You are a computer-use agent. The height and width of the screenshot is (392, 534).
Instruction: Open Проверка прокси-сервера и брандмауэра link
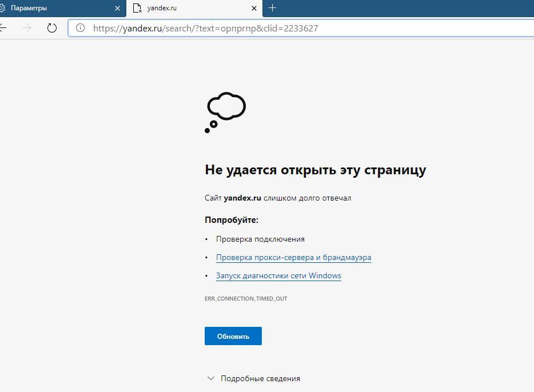pyautogui.click(x=293, y=258)
